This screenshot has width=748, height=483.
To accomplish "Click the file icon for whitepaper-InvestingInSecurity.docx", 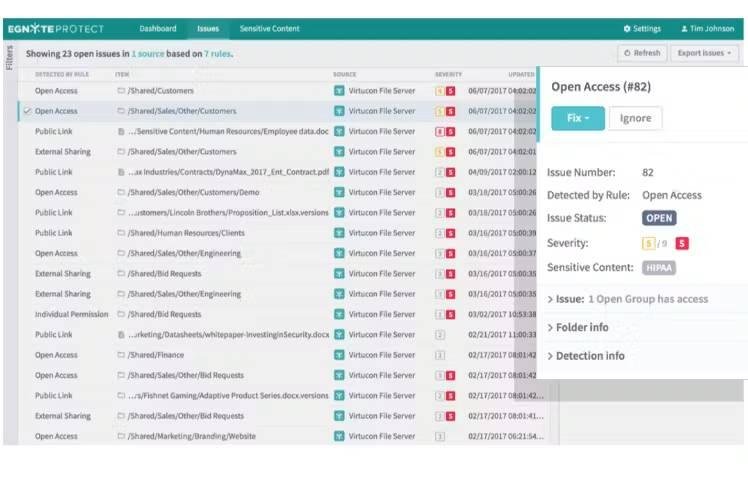I will point(121,335).
